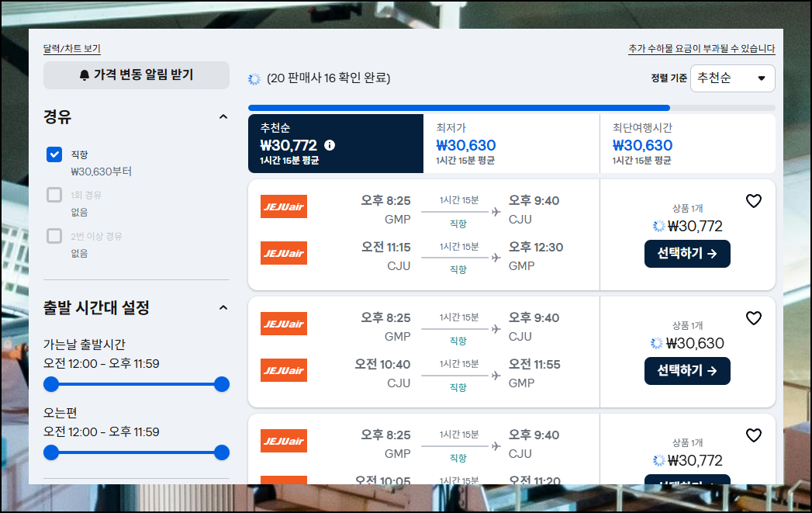Click the left handle of 오는편 time slider
Screen dimensions: 812x513
pyautogui.click(x=51, y=452)
